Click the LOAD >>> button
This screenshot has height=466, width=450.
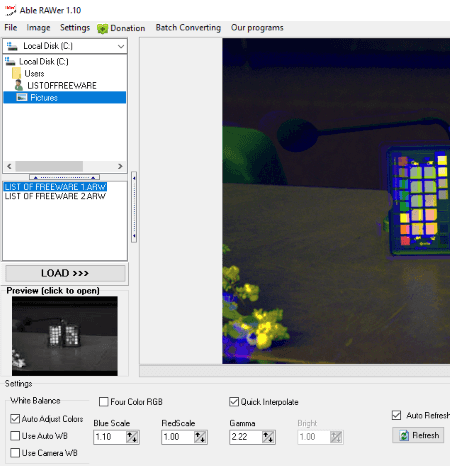pyautogui.click(x=65, y=274)
